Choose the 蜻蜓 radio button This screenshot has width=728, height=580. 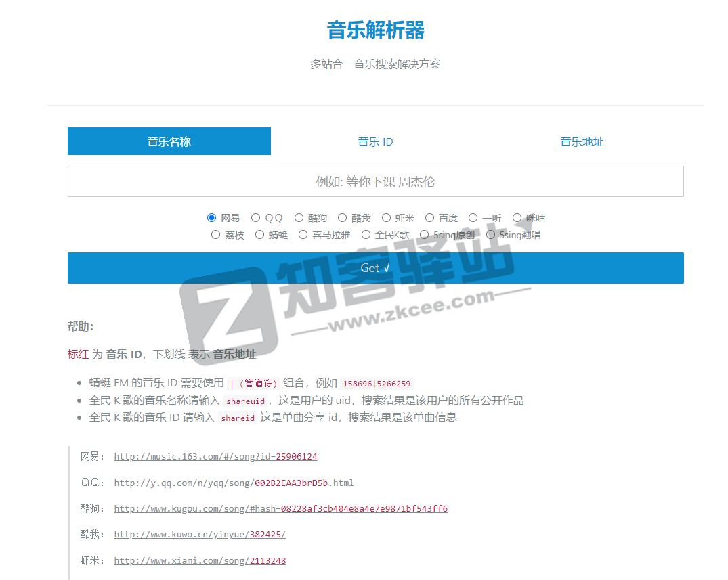[x=260, y=234]
